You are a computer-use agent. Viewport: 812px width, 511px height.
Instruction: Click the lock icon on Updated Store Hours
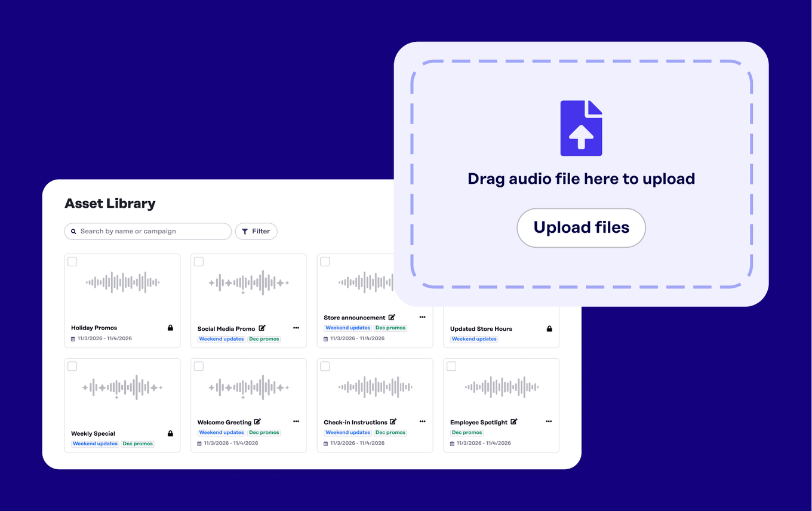click(549, 329)
